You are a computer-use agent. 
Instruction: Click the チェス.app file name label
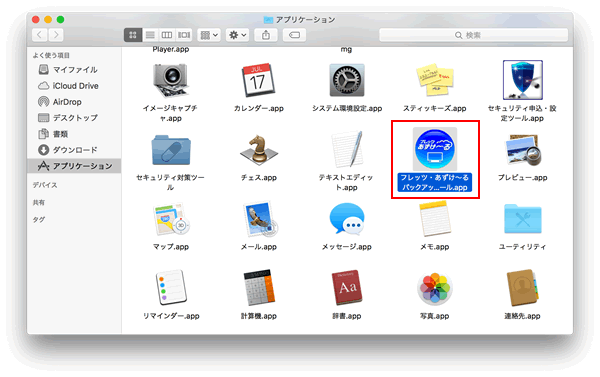tap(259, 178)
